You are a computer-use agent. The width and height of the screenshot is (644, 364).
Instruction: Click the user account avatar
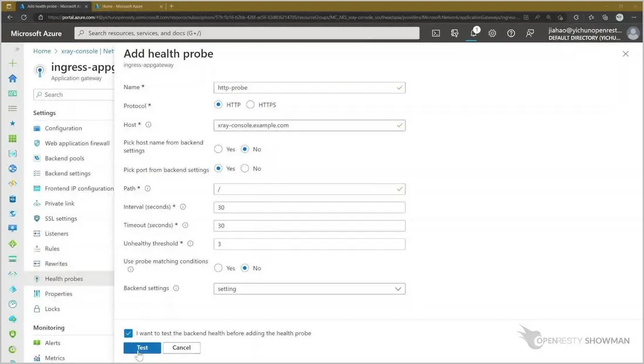633,33
